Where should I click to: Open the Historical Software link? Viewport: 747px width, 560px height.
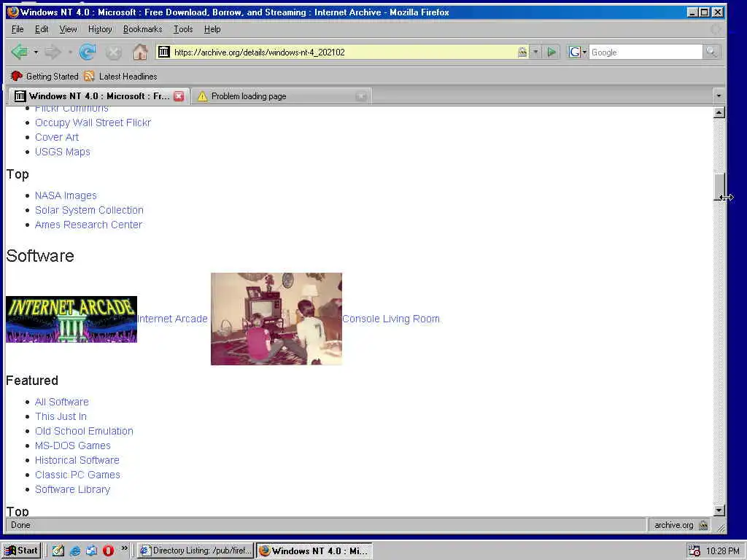click(x=77, y=461)
